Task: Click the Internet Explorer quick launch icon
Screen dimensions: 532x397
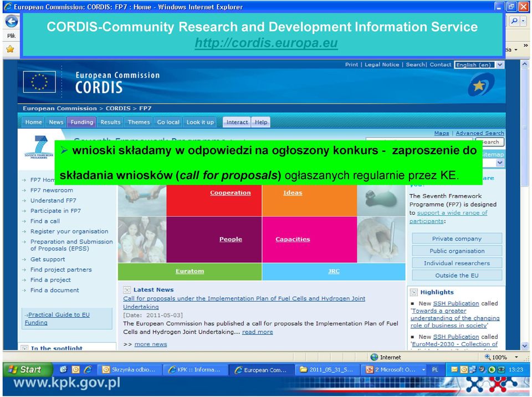Action: [x=88, y=369]
